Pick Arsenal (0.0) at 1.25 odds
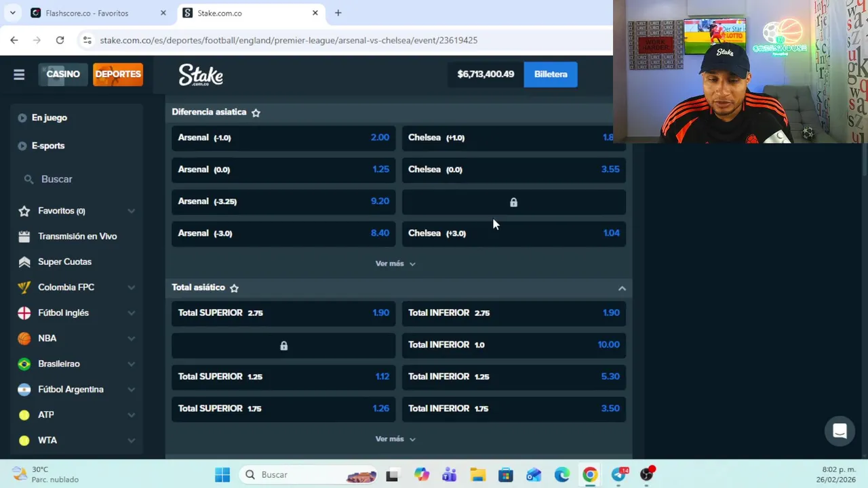 coord(283,169)
